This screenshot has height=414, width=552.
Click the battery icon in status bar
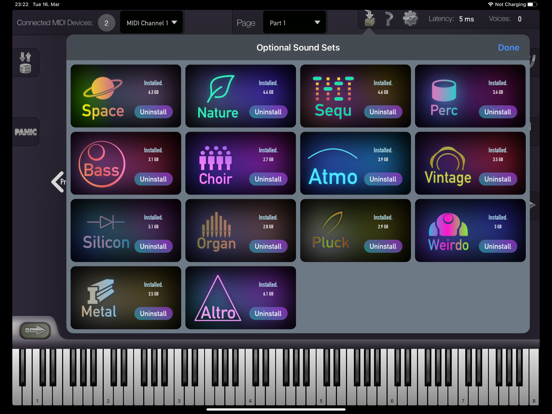coord(532,4)
